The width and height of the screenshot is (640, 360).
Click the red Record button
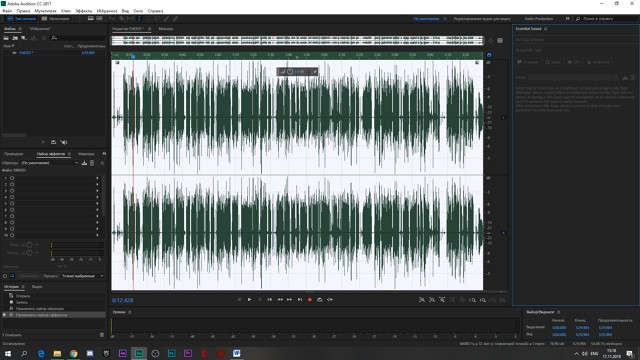[310, 300]
